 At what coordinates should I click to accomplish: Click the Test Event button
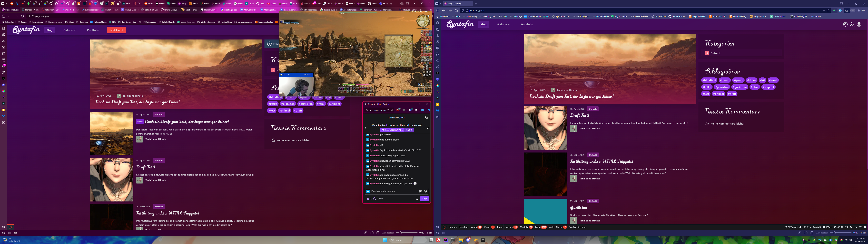(x=117, y=30)
